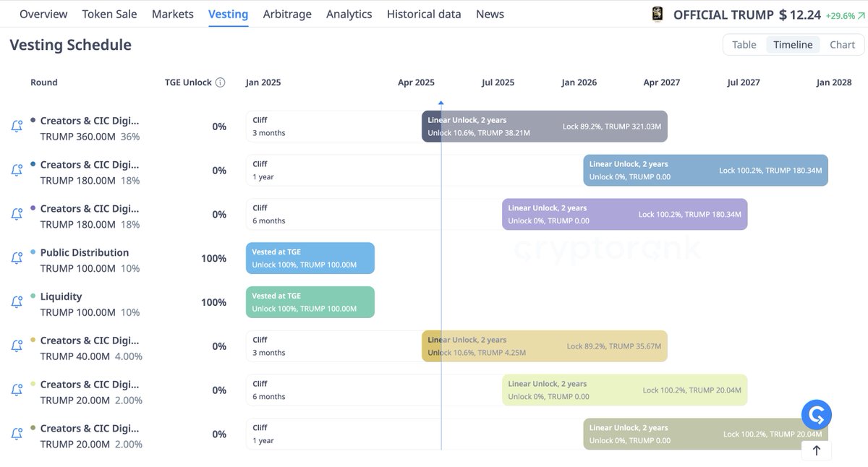Click the scroll-to-top arrow button
The image size is (868, 467).
[817, 450]
